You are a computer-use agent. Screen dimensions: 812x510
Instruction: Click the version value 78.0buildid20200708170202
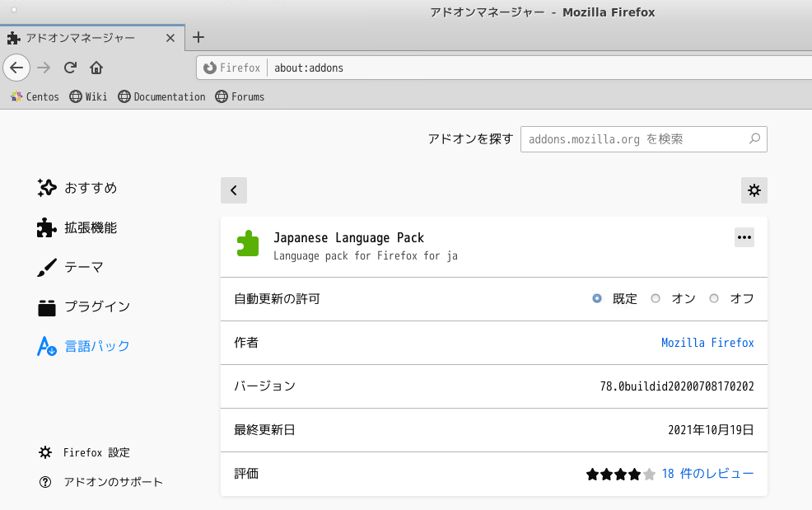pyautogui.click(x=677, y=386)
